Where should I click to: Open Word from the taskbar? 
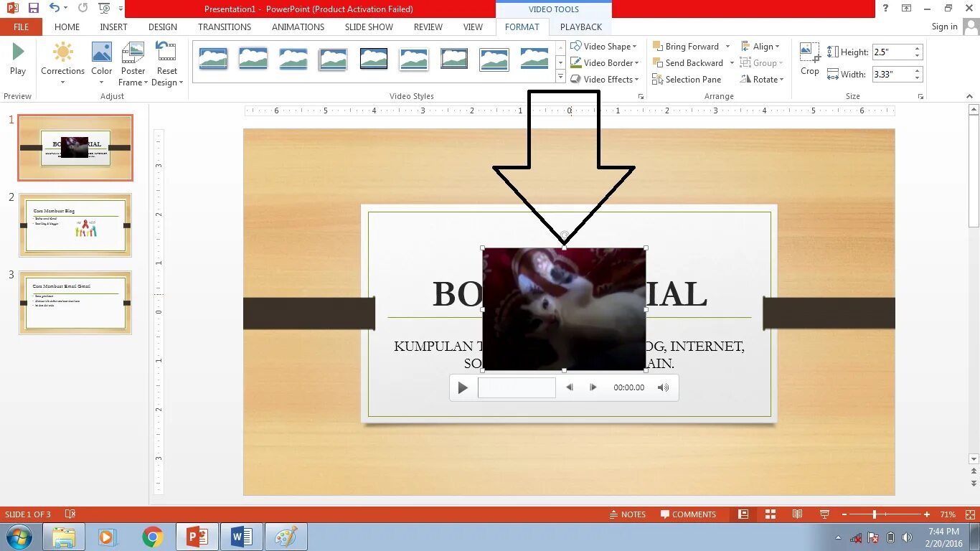point(241,537)
